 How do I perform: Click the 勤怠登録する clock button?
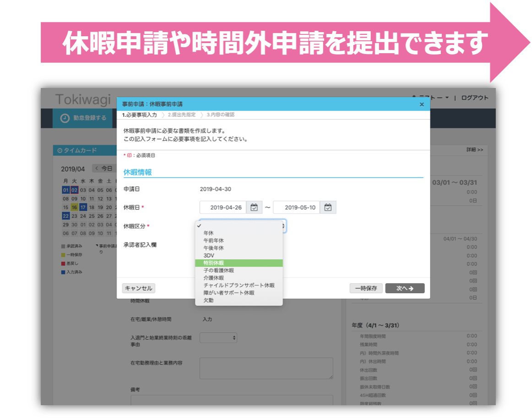tap(84, 118)
